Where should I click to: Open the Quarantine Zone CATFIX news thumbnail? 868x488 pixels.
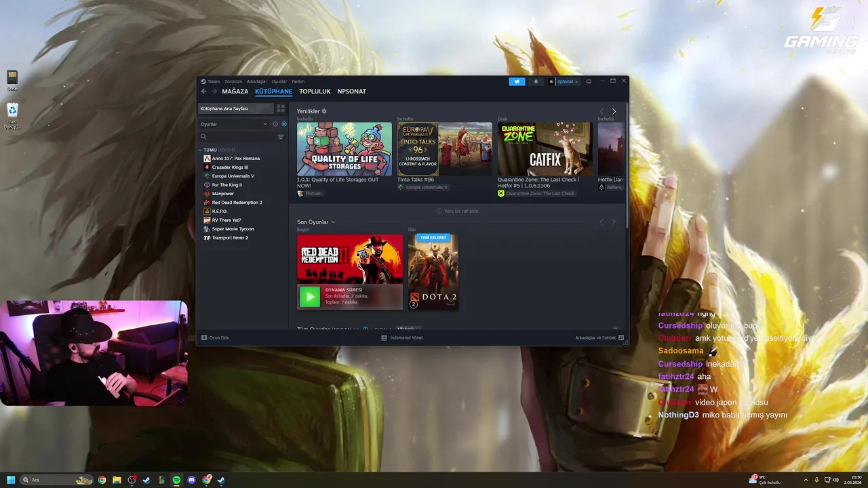tap(545, 149)
